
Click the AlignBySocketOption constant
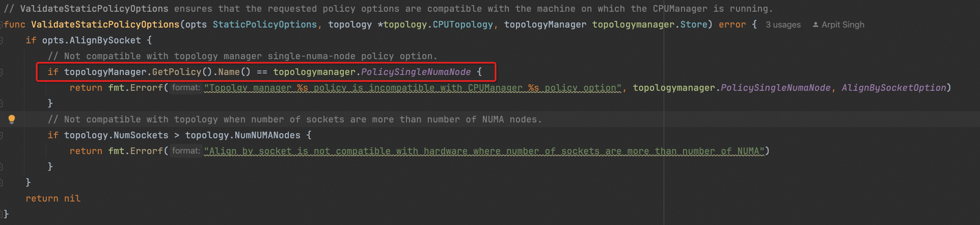893,88
